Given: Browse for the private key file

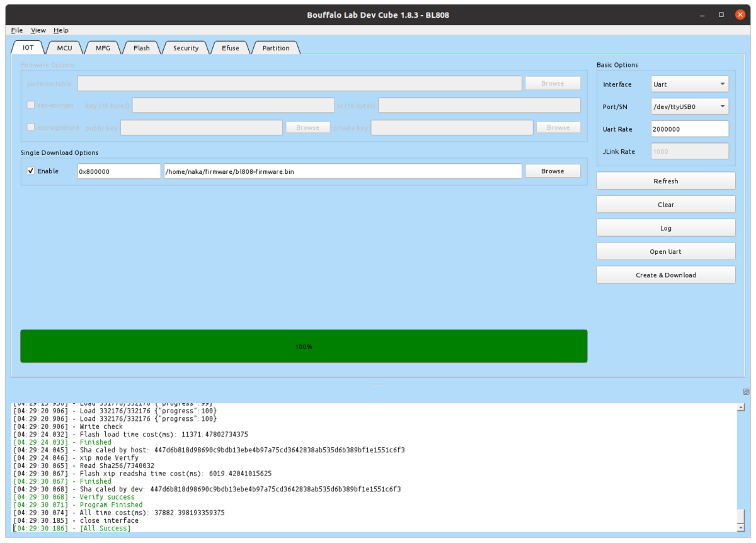Looking at the screenshot, I should [558, 127].
